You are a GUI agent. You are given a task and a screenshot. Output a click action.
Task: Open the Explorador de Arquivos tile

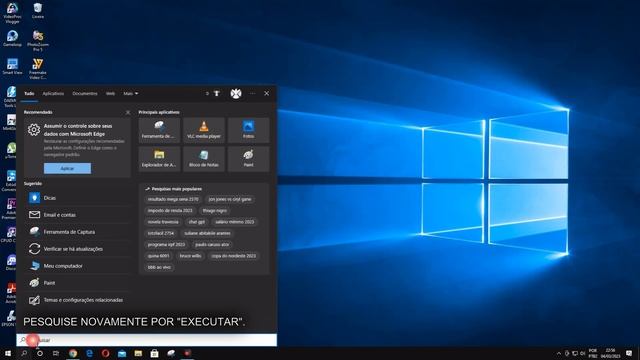click(x=159, y=159)
